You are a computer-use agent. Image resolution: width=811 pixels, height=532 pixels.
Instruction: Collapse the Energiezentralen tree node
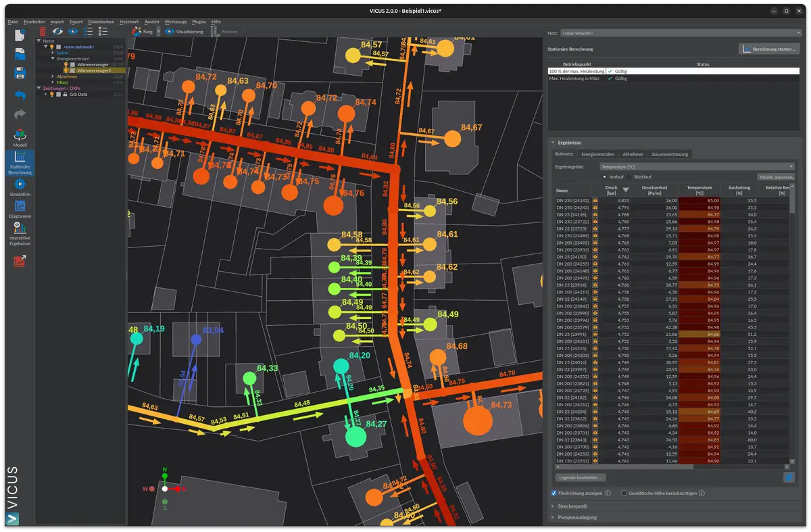(53, 59)
